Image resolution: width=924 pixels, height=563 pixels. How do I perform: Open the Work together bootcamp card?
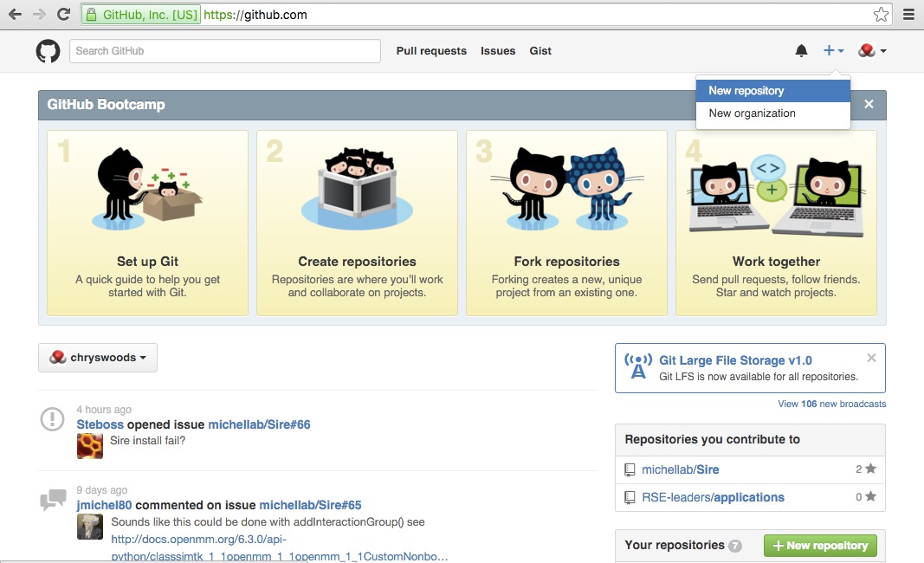[x=776, y=223]
